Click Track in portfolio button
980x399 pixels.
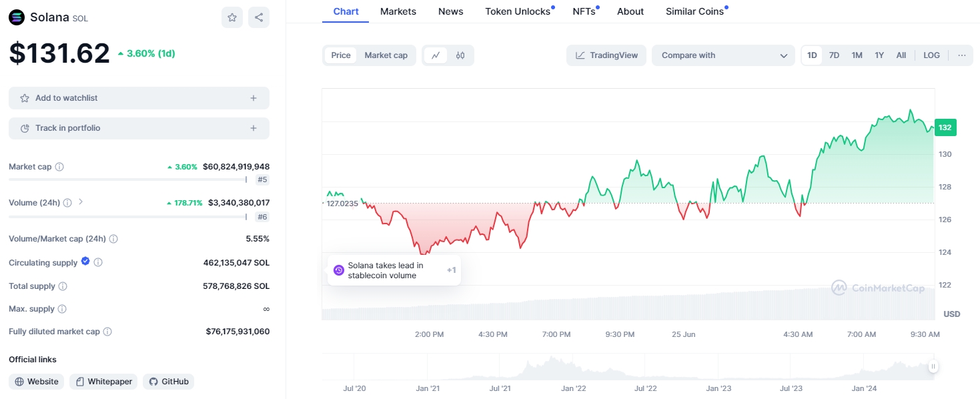point(139,128)
